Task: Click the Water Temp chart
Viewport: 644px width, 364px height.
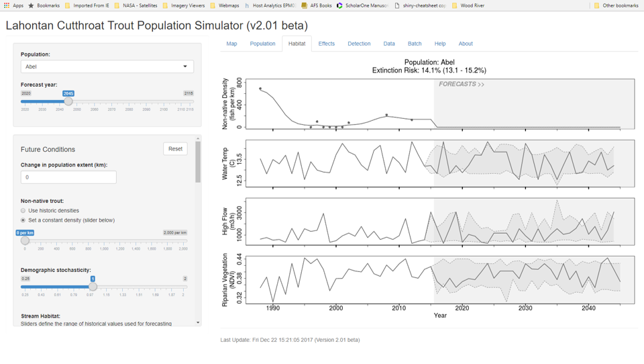Action: tap(440, 164)
